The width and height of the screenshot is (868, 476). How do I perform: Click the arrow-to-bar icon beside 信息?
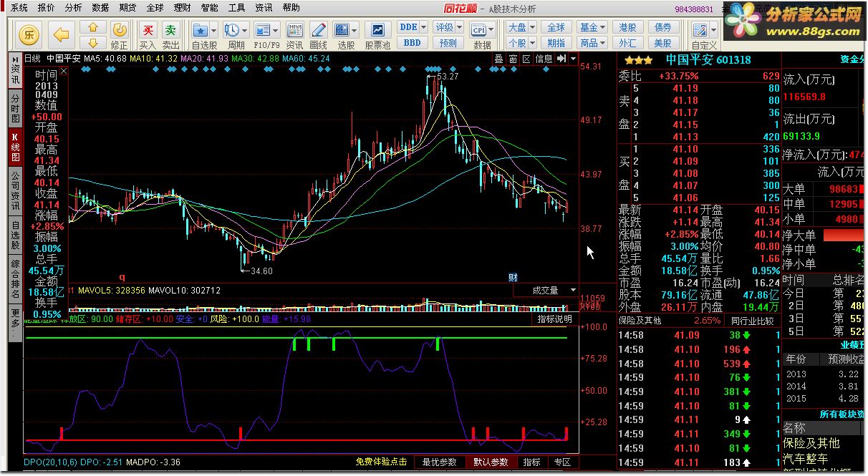pos(561,59)
